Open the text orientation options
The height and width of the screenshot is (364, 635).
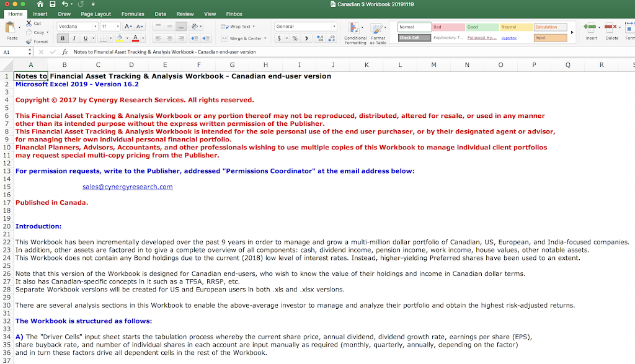[195, 26]
